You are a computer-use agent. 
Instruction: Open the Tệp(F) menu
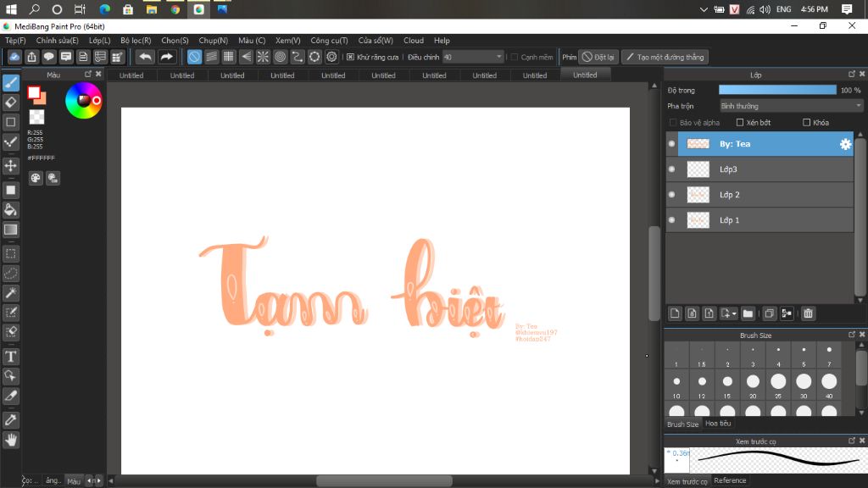click(x=15, y=41)
